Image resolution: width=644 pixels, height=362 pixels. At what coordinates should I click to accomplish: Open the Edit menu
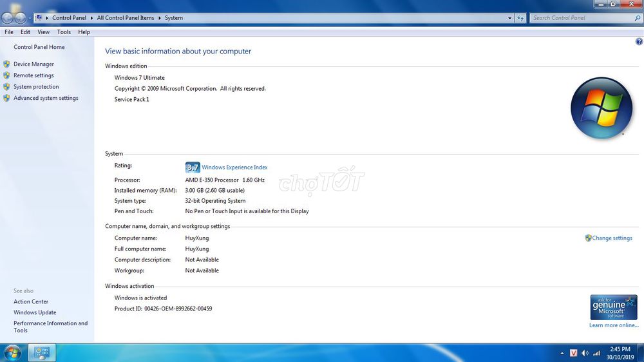(26, 32)
